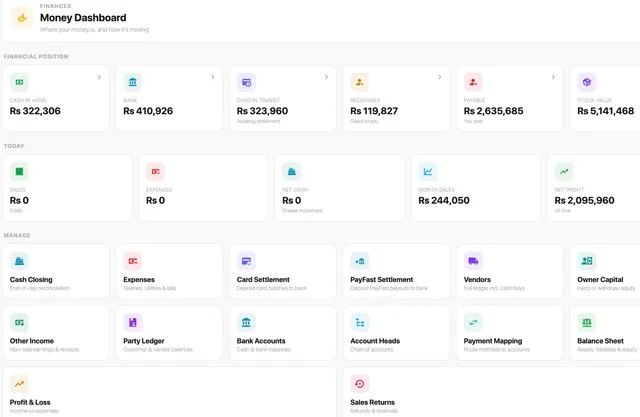Click the Bank building icon in Financial Position
This screenshot has width=640, height=417.
coord(133,82)
